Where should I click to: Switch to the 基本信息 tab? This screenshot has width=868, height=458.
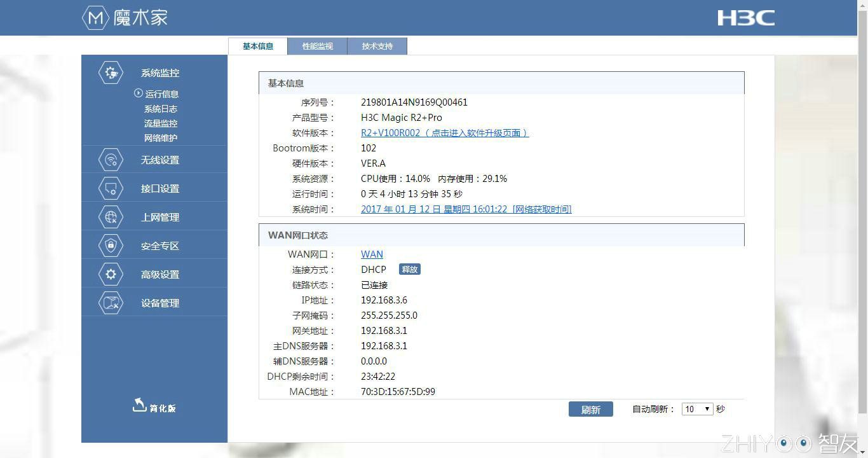coord(258,46)
